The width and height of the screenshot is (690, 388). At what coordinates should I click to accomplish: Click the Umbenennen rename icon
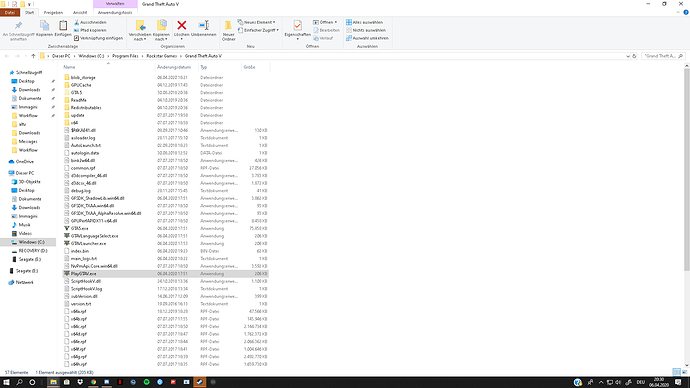(x=204, y=26)
